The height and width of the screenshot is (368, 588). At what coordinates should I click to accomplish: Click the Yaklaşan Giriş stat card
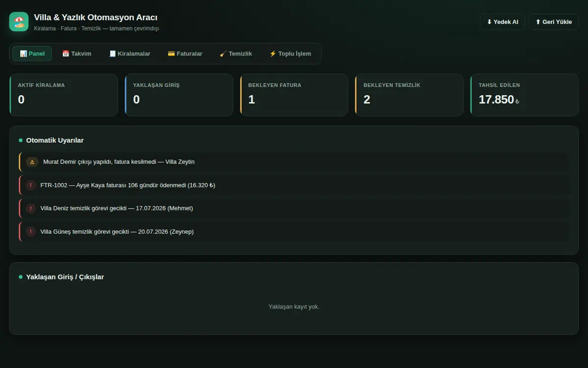179,95
